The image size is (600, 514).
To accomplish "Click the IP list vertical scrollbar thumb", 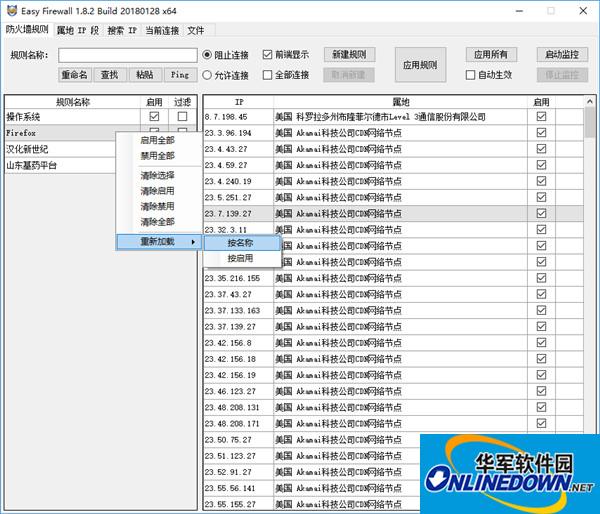I will [x=590, y=123].
